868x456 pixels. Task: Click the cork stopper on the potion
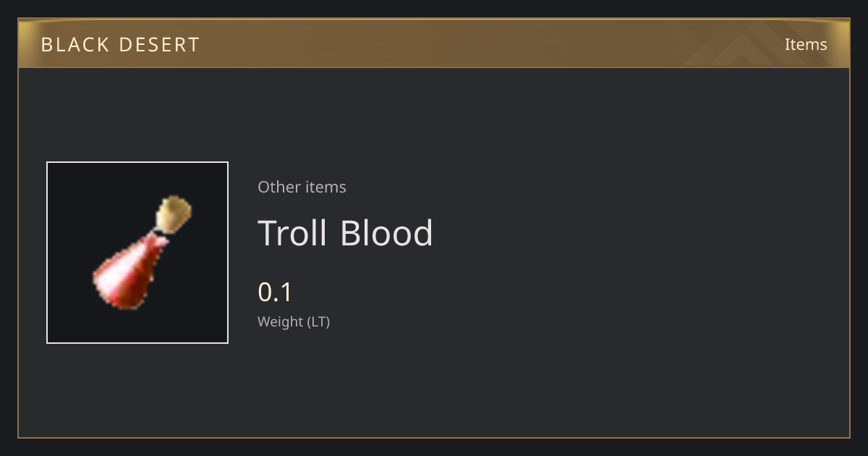click(x=175, y=215)
